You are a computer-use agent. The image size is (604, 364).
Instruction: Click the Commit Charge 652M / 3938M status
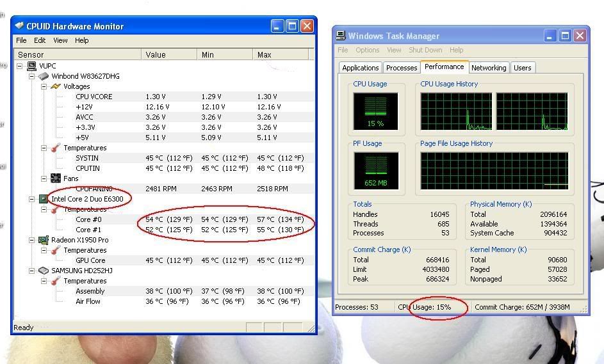[x=522, y=307]
